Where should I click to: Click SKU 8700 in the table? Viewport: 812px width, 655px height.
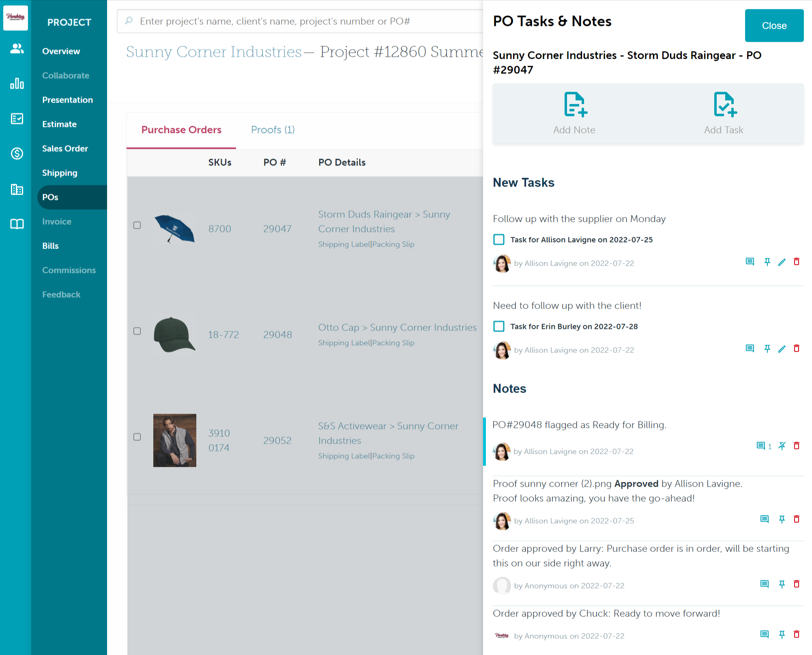pyautogui.click(x=220, y=229)
